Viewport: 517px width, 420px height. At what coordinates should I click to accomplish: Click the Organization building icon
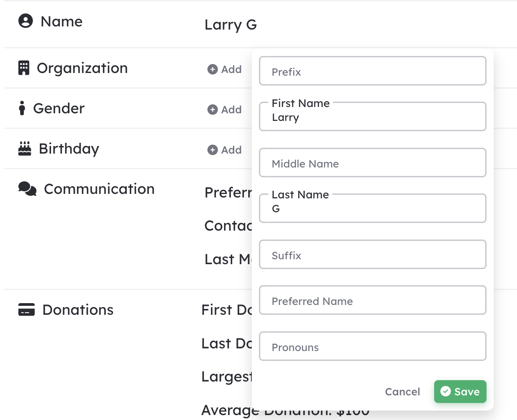(x=24, y=68)
